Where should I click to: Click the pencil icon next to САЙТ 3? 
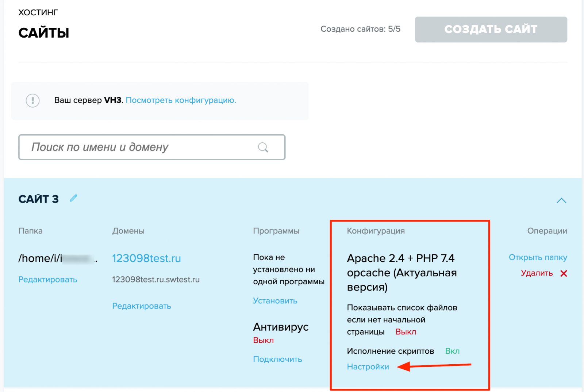click(x=74, y=198)
